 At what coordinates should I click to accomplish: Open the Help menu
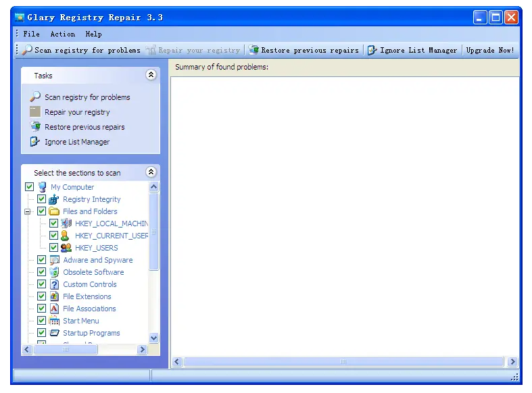[x=94, y=34]
